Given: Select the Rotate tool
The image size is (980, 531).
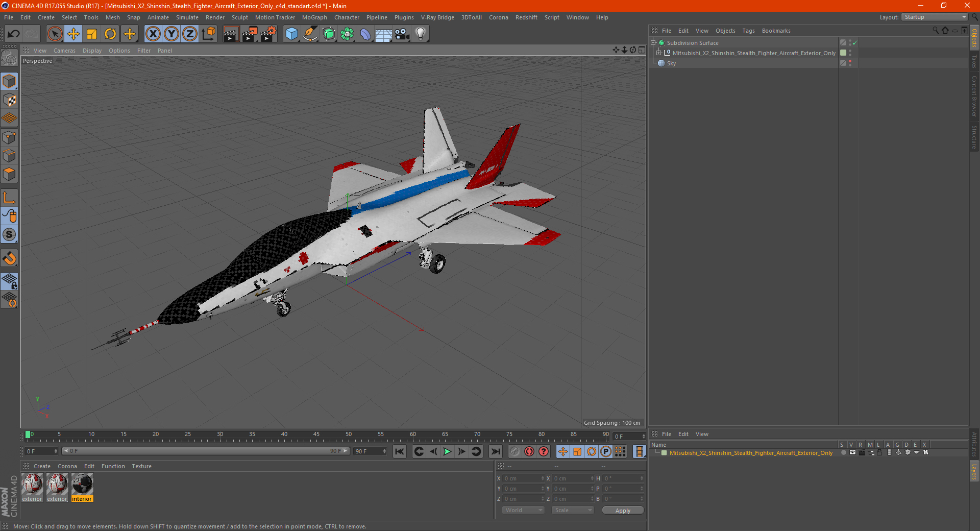Looking at the screenshot, I should coord(110,34).
